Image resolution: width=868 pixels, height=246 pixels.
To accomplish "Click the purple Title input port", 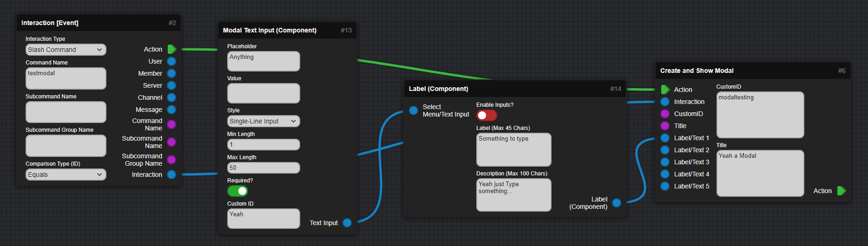I will click(665, 126).
